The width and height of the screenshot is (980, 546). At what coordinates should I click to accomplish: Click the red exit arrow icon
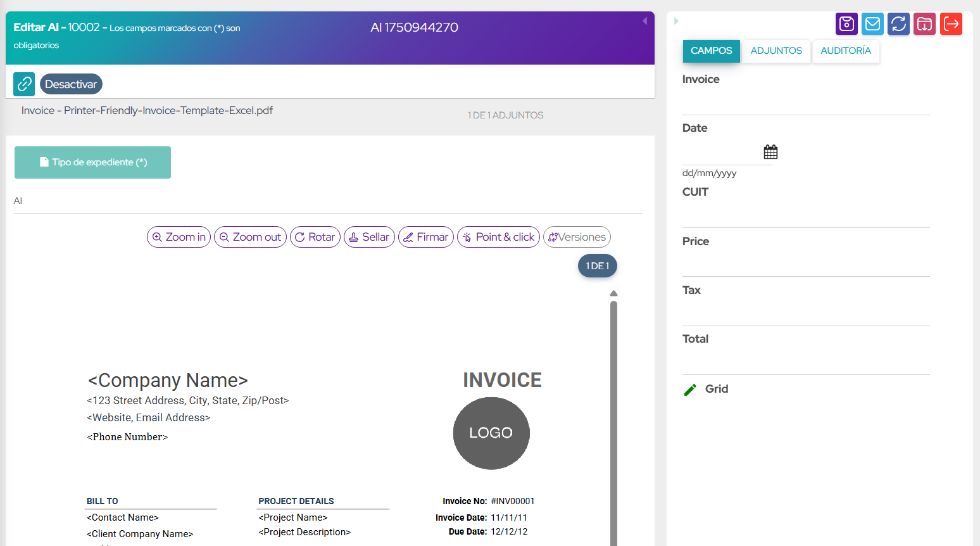951,24
